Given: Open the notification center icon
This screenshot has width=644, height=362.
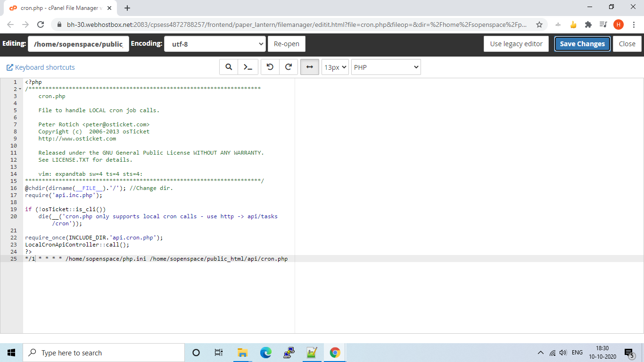Looking at the screenshot, I should 629,353.
